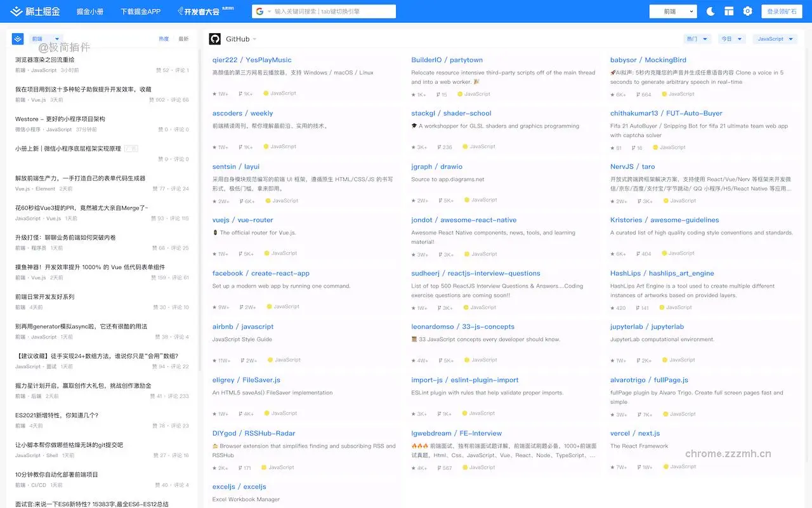Open the JavaScript language dropdown

[775, 39]
